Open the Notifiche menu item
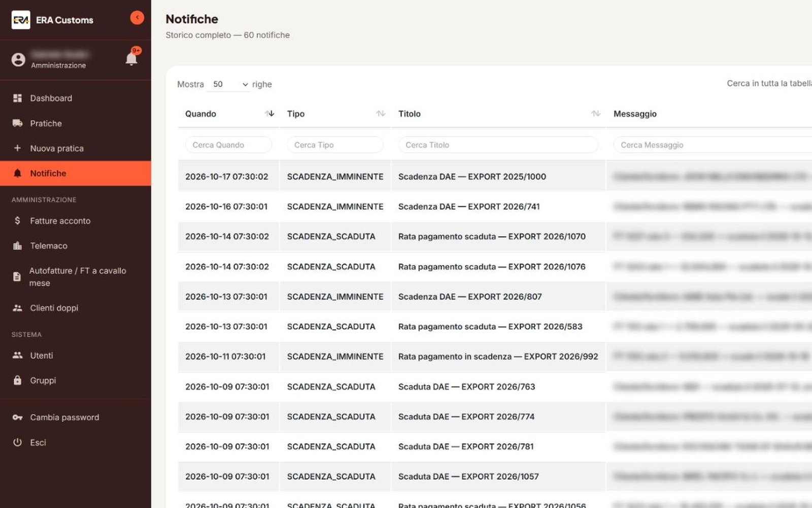Screen dimensions: 812x508 [76, 173]
